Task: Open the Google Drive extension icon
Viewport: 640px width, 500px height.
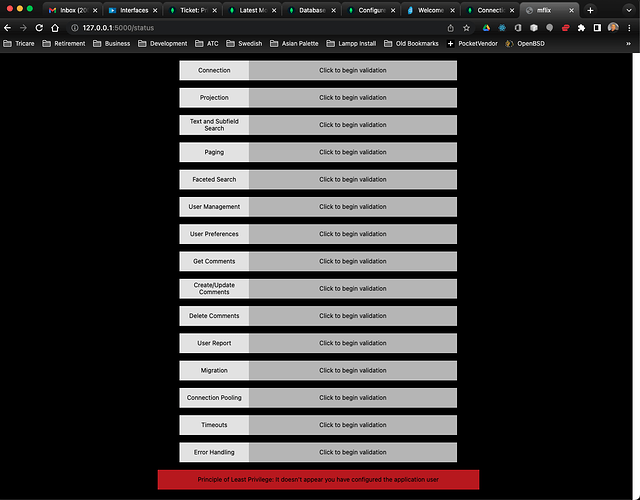Action: (x=486, y=28)
